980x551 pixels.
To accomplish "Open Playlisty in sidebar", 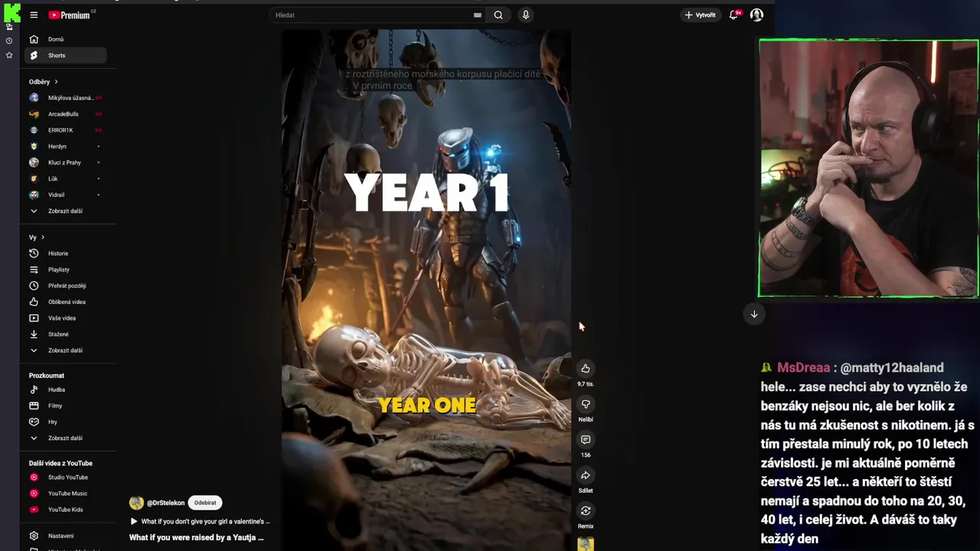I will [65, 269].
